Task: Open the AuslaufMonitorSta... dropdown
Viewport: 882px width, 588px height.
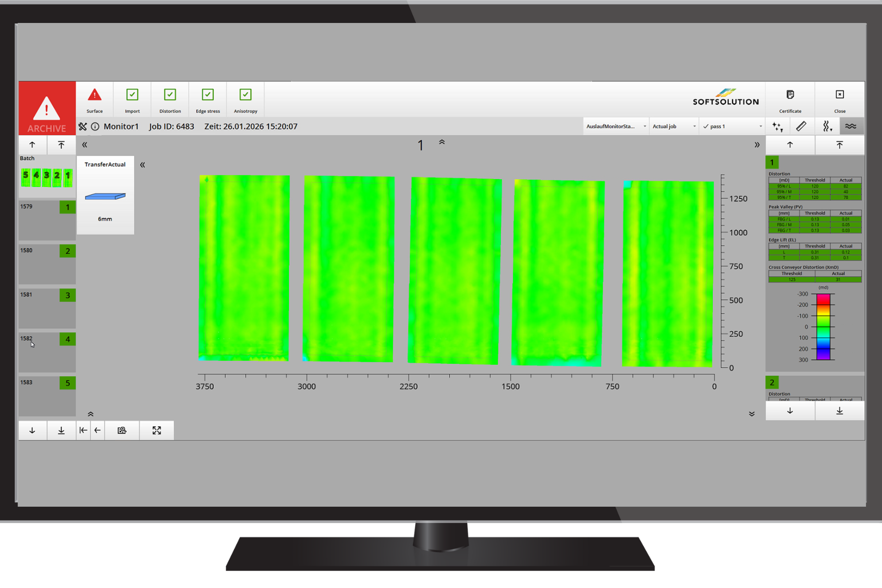Action: click(616, 126)
